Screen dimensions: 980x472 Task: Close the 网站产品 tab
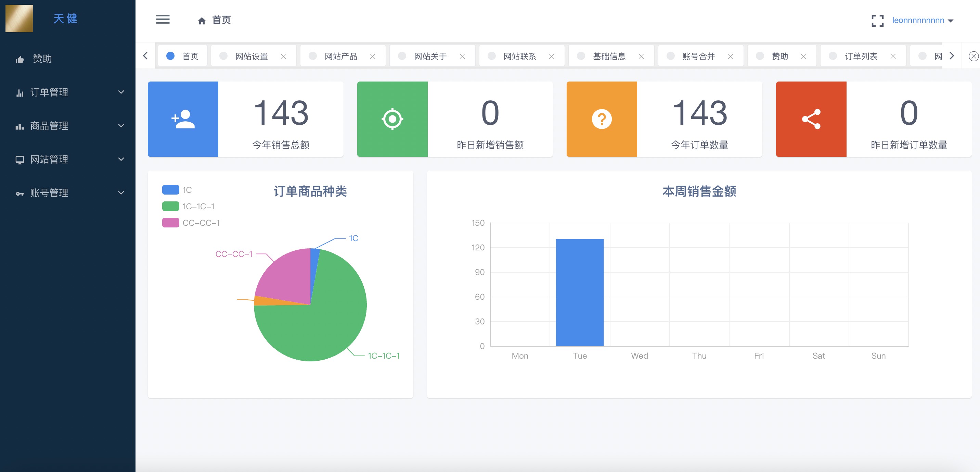click(x=372, y=56)
